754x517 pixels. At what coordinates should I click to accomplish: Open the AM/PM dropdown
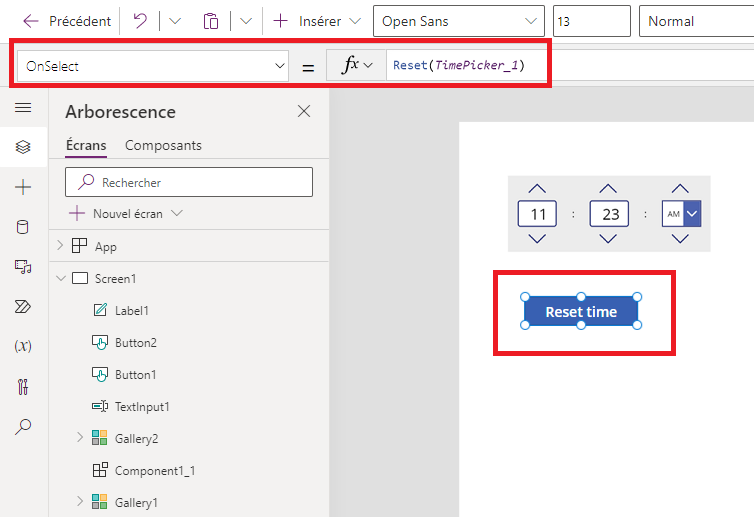pos(692,214)
